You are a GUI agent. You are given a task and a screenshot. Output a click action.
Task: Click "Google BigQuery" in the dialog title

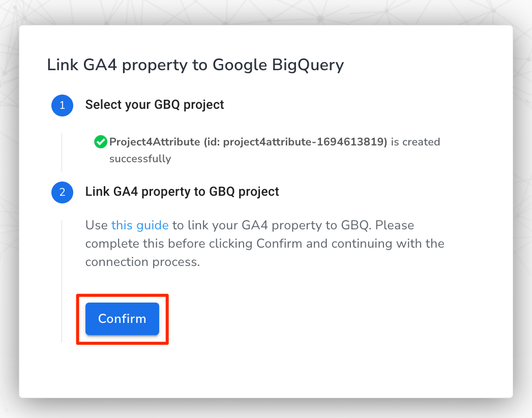pyautogui.click(x=278, y=65)
